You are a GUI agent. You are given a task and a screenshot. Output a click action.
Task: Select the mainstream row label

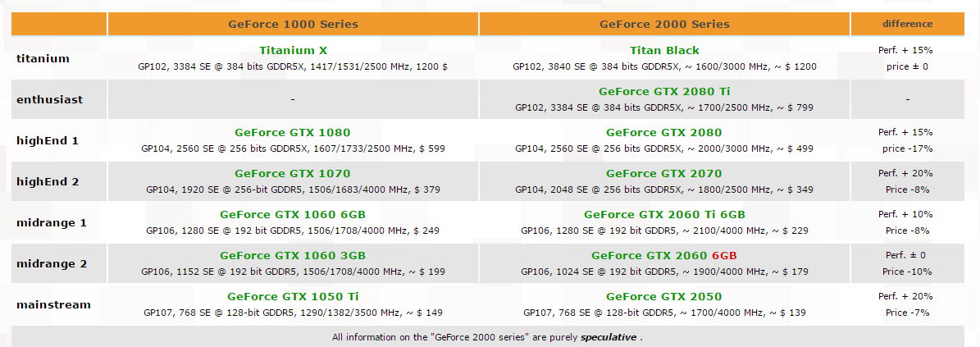click(x=54, y=304)
